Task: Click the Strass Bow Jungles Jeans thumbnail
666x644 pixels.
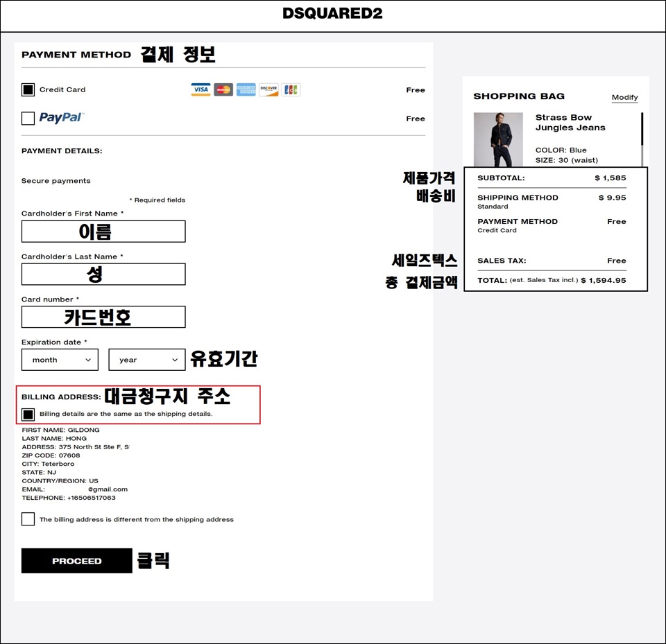Action: [498, 139]
